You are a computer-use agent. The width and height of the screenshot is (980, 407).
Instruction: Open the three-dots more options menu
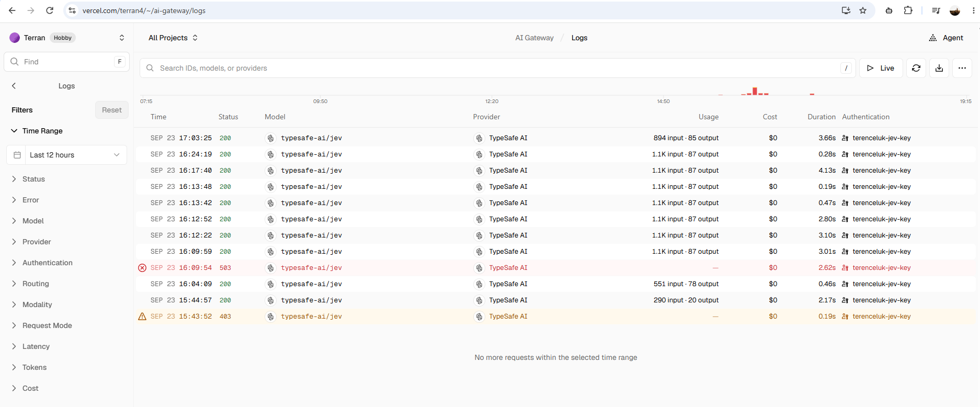pyautogui.click(x=962, y=68)
